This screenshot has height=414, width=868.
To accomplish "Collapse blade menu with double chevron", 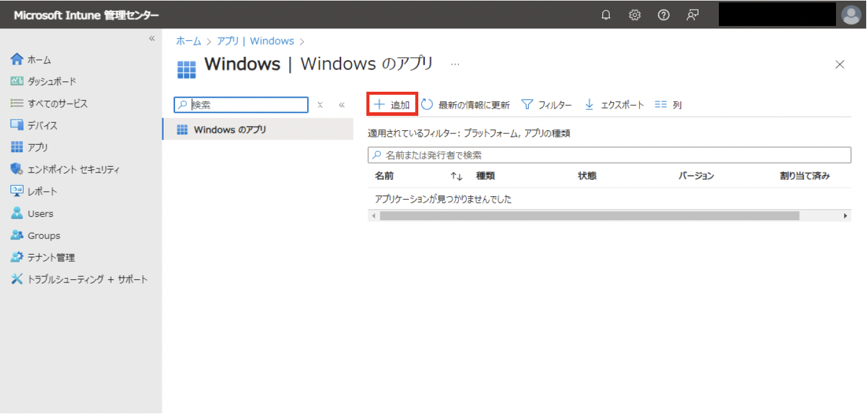I will (x=342, y=105).
